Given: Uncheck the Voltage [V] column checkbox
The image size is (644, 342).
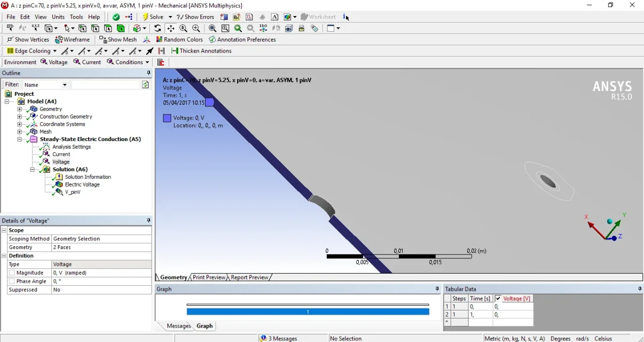Looking at the screenshot, I should coord(498,299).
